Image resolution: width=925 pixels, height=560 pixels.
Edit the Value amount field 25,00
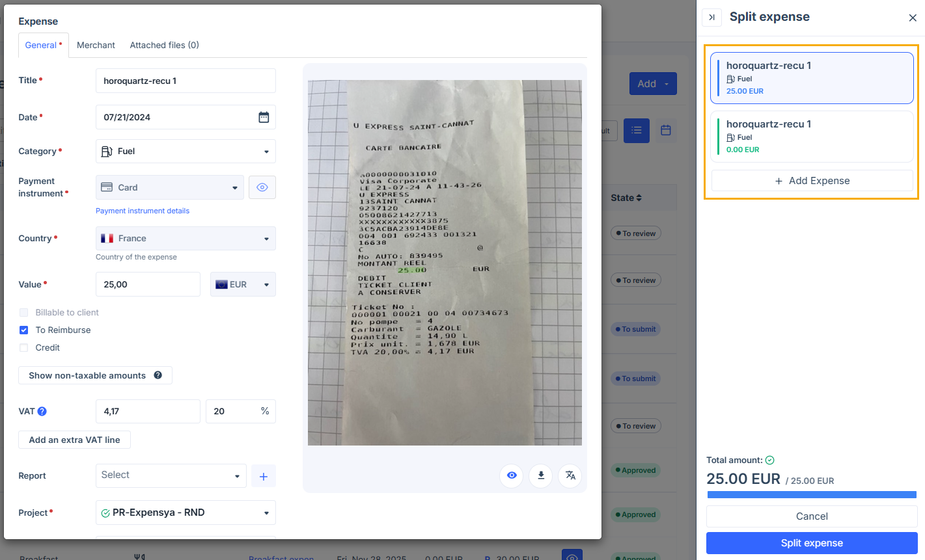pyautogui.click(x=148, y=284)
